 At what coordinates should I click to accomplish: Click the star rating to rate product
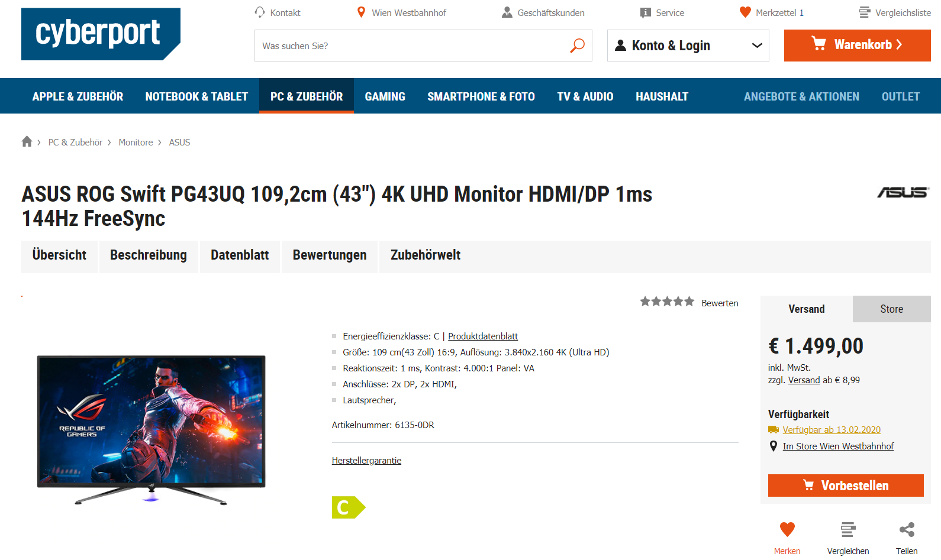tap(667, 302)
